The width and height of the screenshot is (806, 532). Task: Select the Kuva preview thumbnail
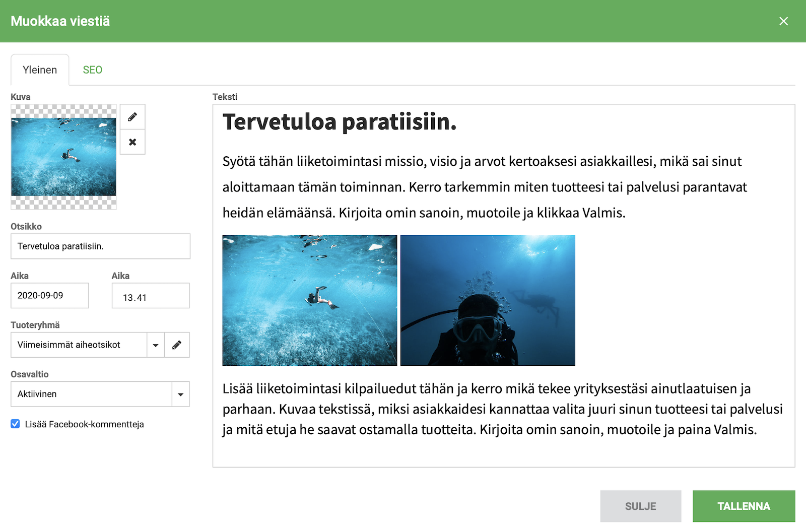pyautogui.click(x=63, y=157)
